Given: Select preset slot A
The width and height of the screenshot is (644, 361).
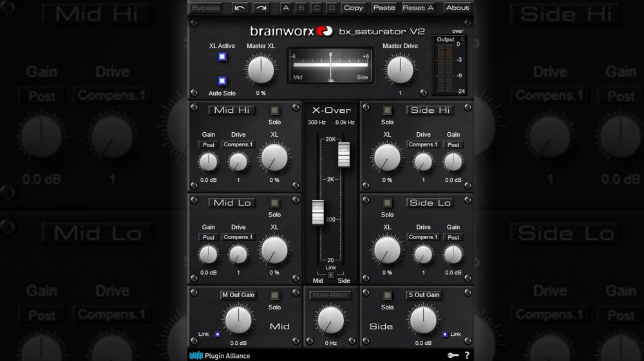Looking at the screenshot, I should (x=287, y=8).
